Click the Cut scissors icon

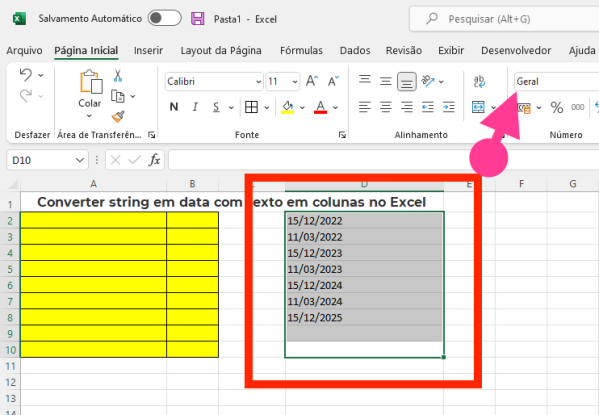coord(118,76)
